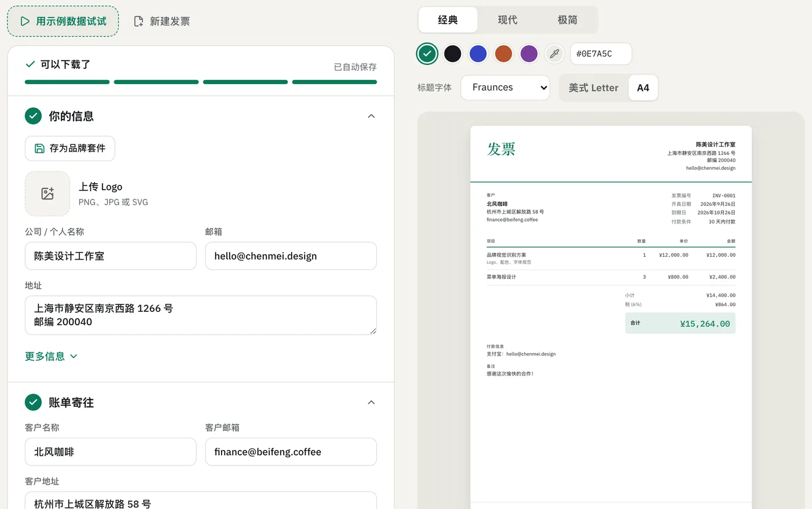
Task: Click the first segment of the progress bar
Action: tap(67, 82)
